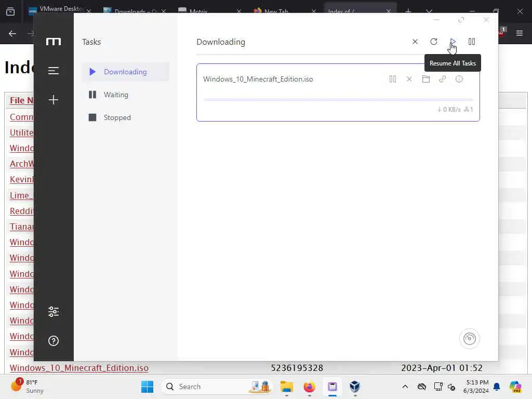Open the Windows Start menu
532x399 pixels.
click(x=147, y=387)
